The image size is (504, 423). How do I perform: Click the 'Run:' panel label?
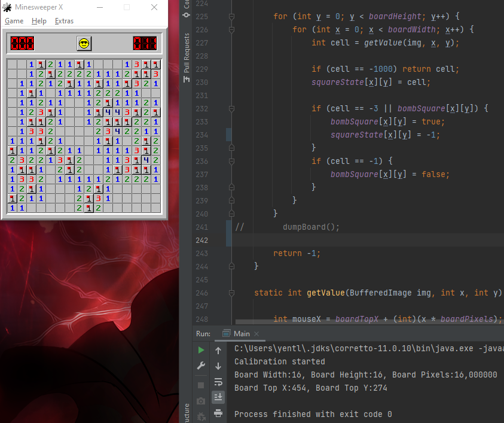pyautogui.click(x=203, y=334)
